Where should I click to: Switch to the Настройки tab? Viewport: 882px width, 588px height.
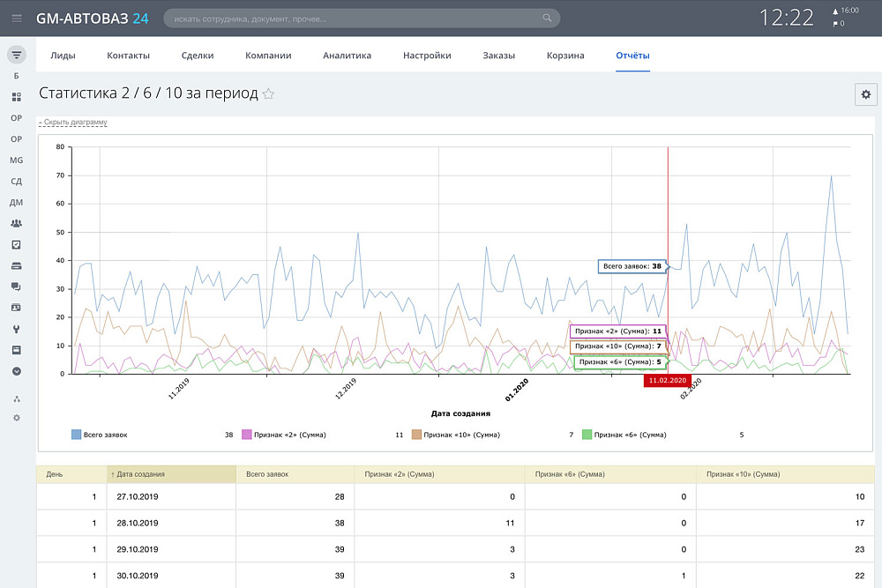click(x=427, y=55)
